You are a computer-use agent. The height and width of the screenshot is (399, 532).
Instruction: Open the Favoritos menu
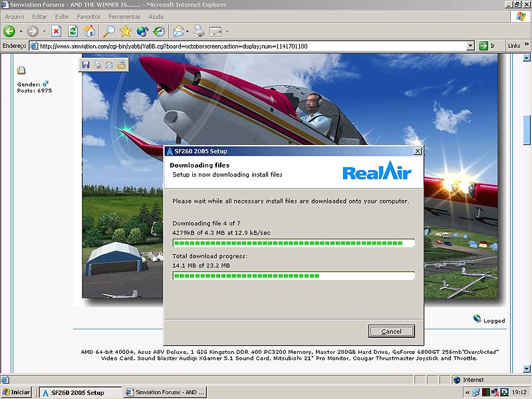pyautogui.click(x=88, y=16)
